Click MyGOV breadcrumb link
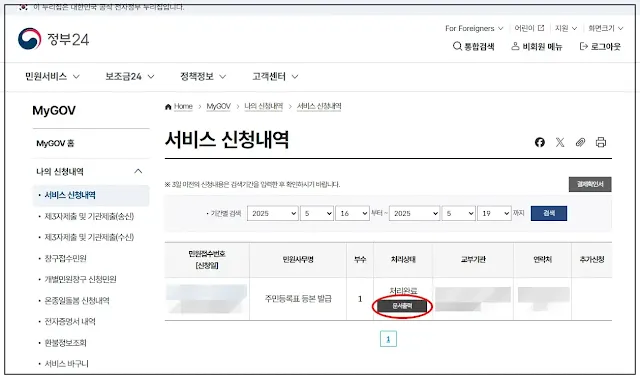The width and height of the screenshot is (640, 379). pos(218,106)
